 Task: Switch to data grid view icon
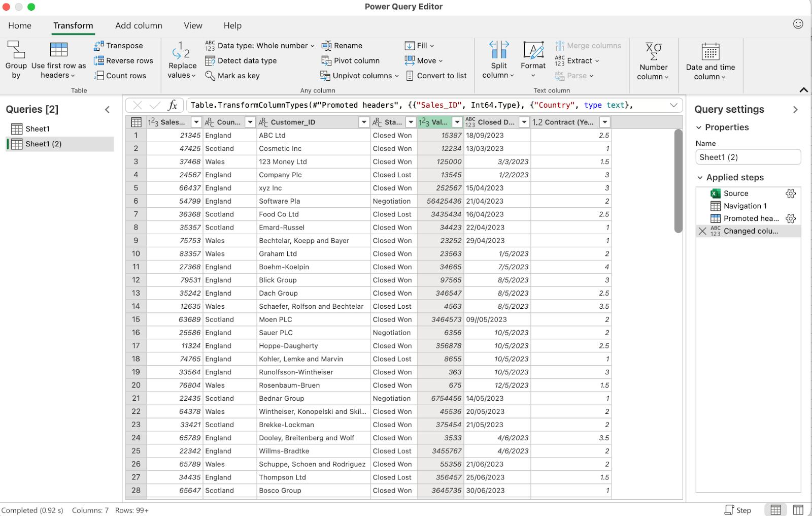[x=775, y=510]
